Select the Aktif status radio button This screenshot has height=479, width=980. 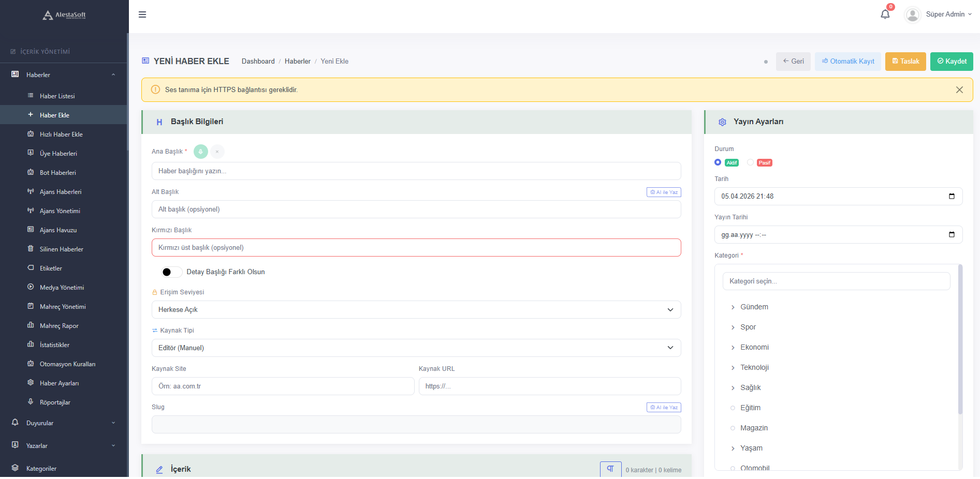point(718,162)
